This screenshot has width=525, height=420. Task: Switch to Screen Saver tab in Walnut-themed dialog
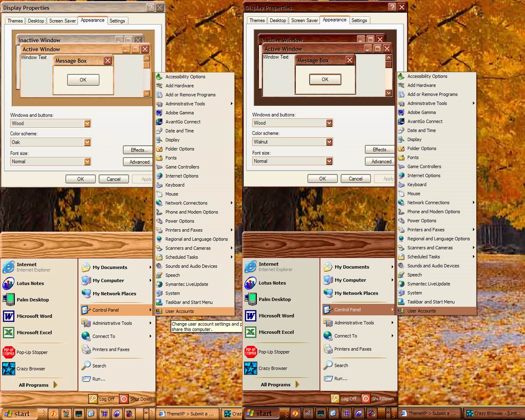pyautogui.click(x=305, y=21)
